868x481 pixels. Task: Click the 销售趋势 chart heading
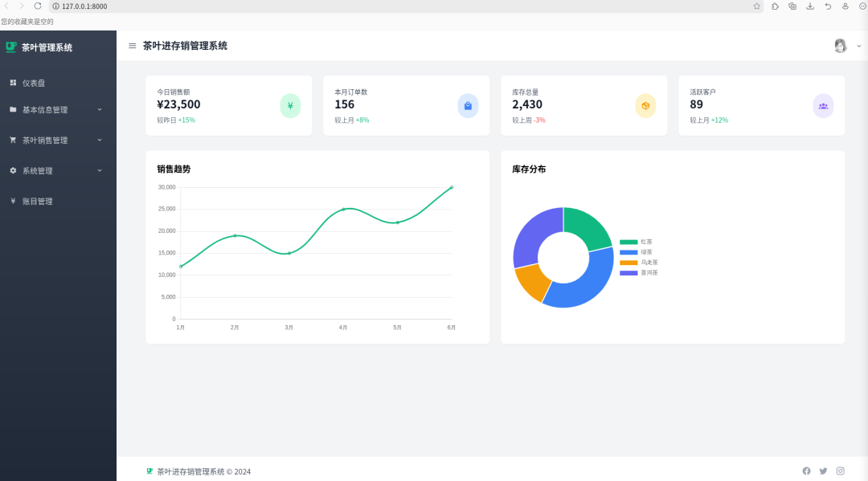pyautogui.click(x=174, y=169)
